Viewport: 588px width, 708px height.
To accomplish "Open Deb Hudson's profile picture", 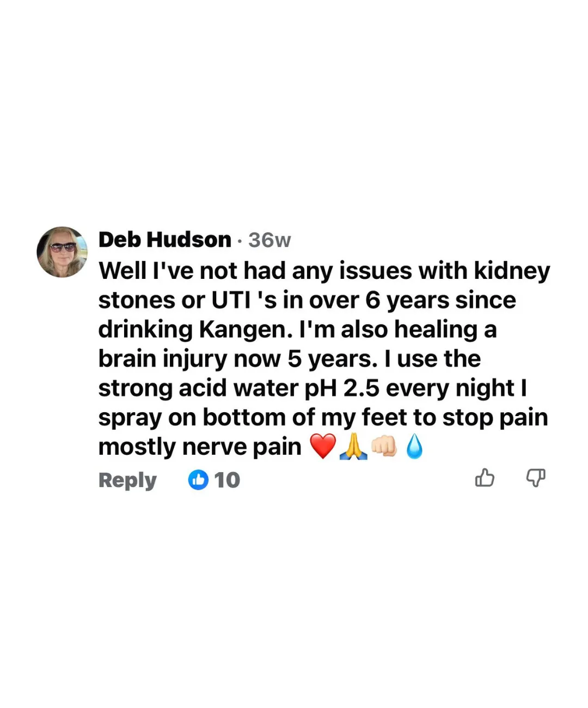I will pos(62,252).
